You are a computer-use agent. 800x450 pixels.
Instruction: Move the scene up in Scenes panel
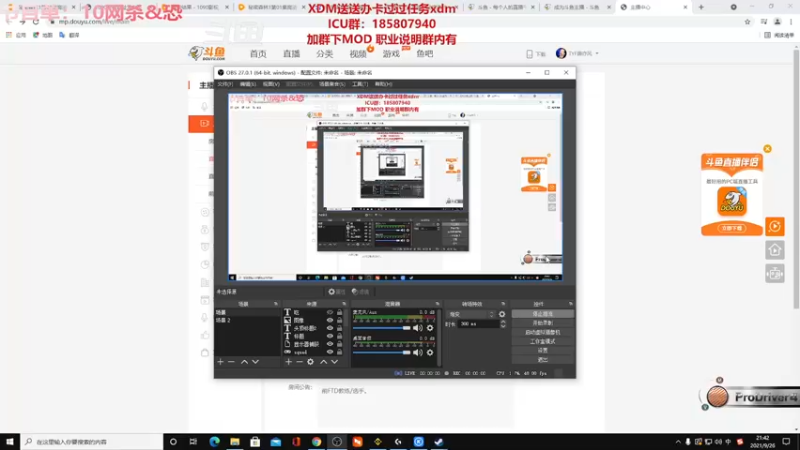tap(244, 362)
